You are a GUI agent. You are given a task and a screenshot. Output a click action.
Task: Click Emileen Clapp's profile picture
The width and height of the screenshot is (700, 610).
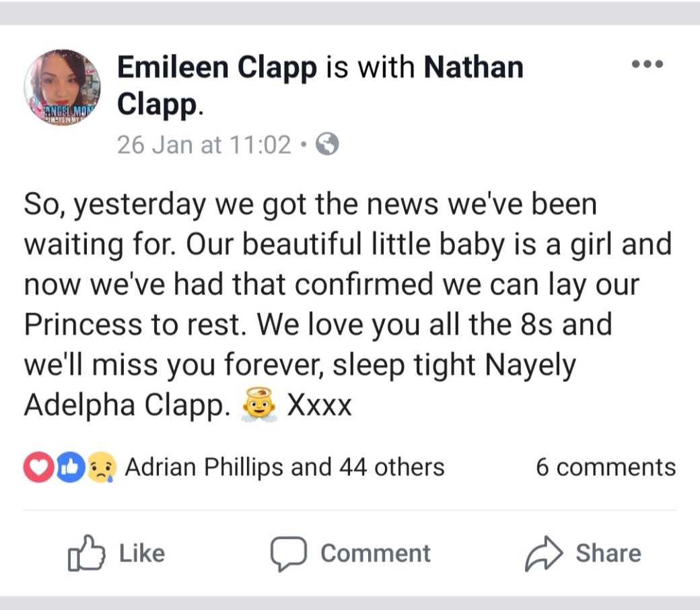pos(62,87)
